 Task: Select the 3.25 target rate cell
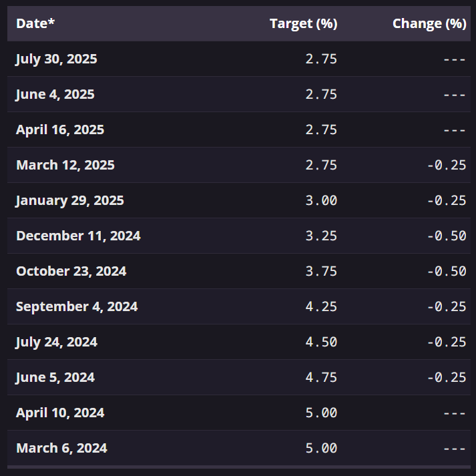pyautogui.click(x=321, y=236)
